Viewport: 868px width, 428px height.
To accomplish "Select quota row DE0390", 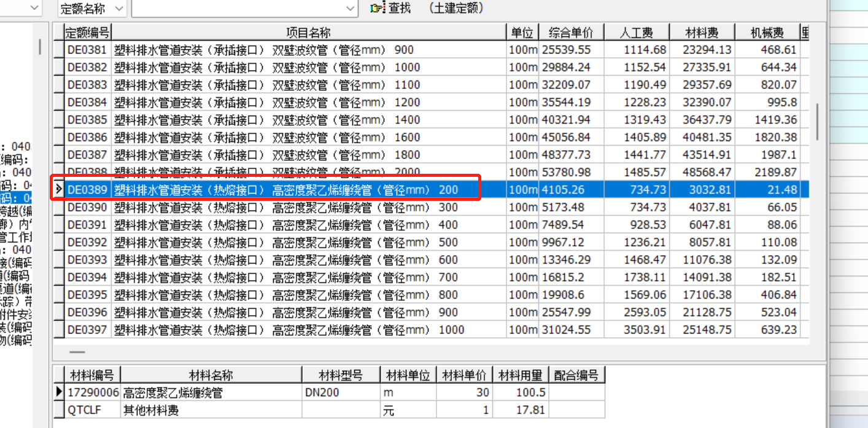I will (432, 208).
